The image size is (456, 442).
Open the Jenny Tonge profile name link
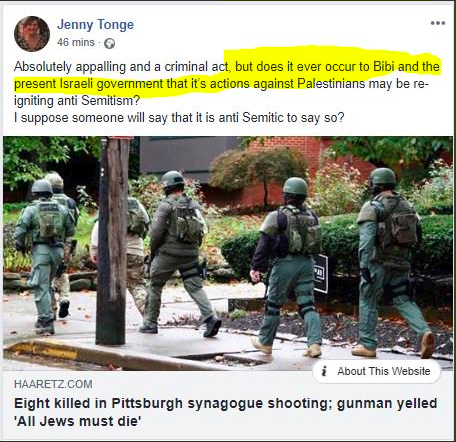coord(95,25)
